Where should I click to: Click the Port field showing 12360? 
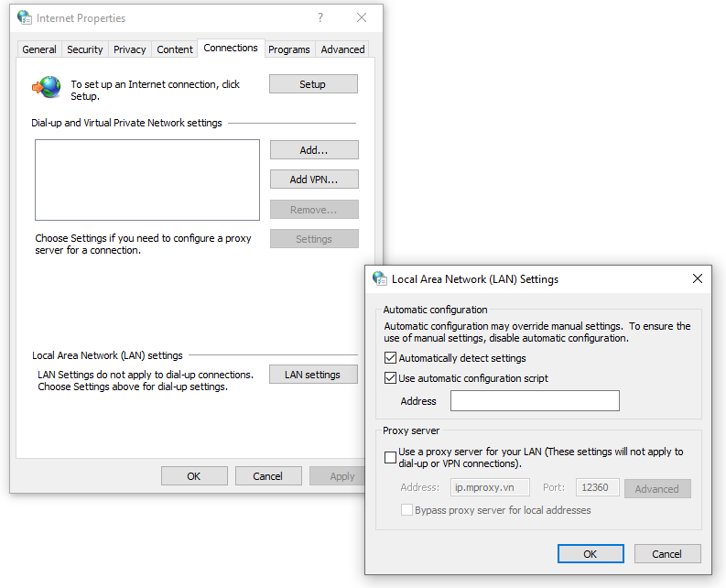point(597,487)
